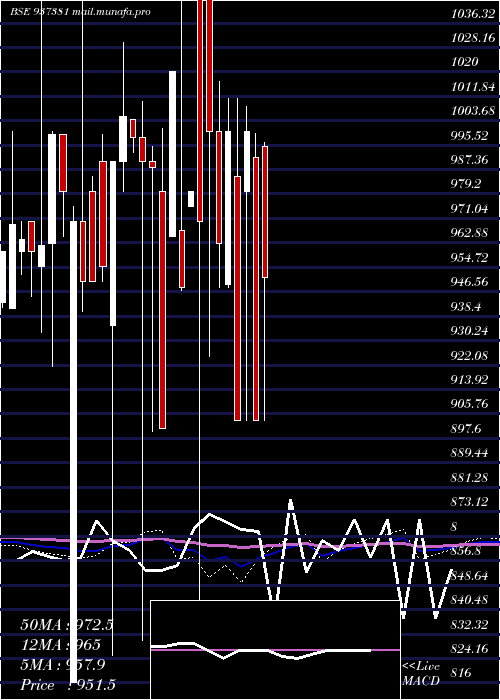Click the 824.16 price axis label

point(469,649)
